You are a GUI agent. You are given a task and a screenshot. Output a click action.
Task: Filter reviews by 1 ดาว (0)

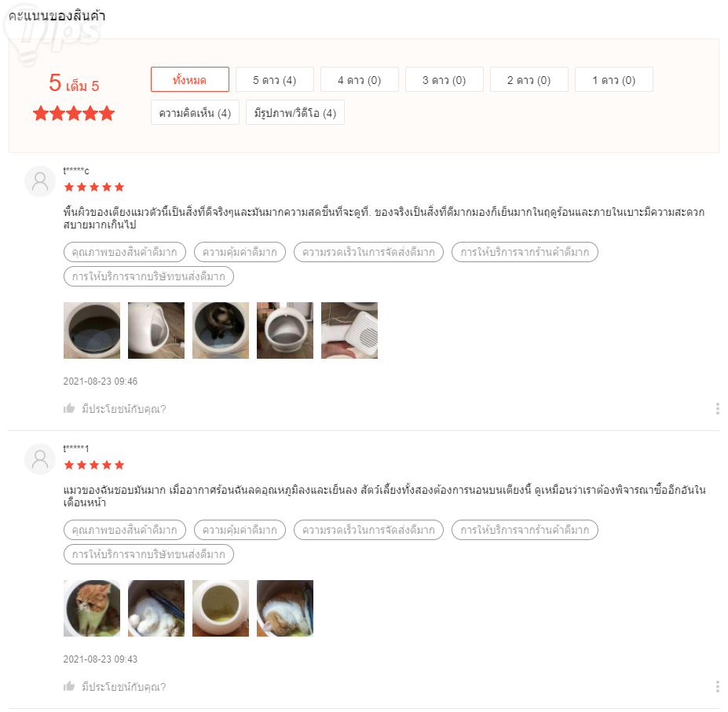[614, 79]
